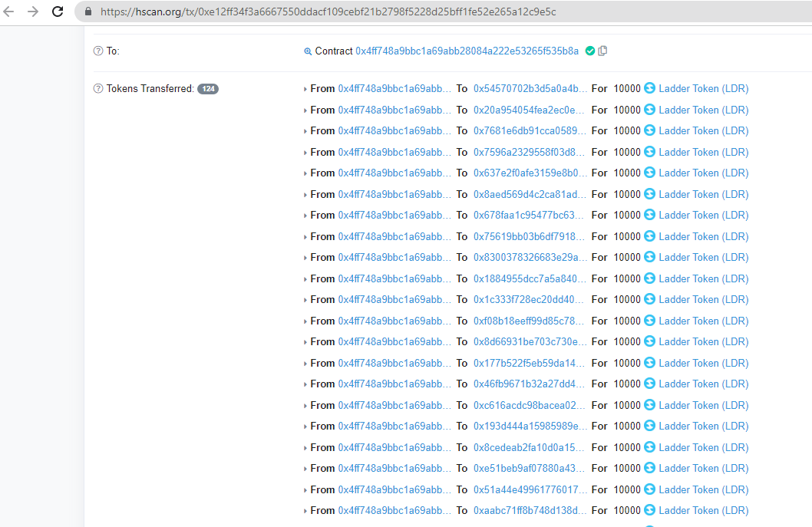The width and height of the screenshot is (812, 527).
Task: Expand transfer row to 0x54570702b3d5a0a4b
Action: [305, 89]
